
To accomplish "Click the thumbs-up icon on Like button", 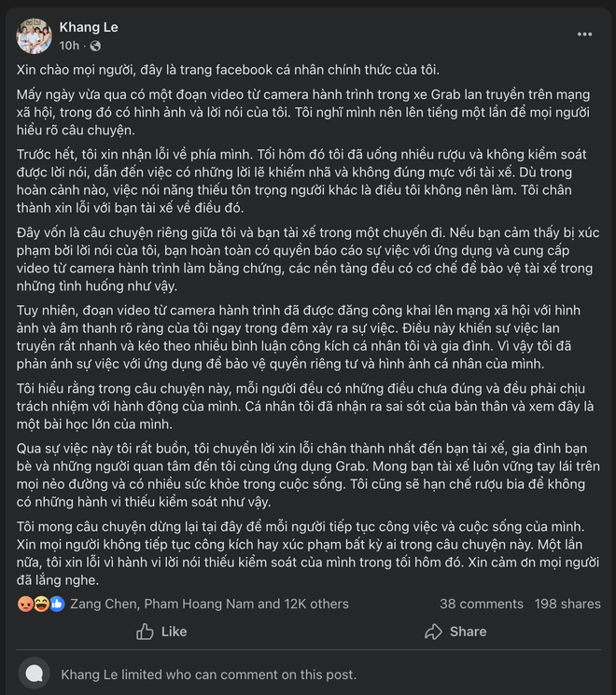I will [145, 632].
